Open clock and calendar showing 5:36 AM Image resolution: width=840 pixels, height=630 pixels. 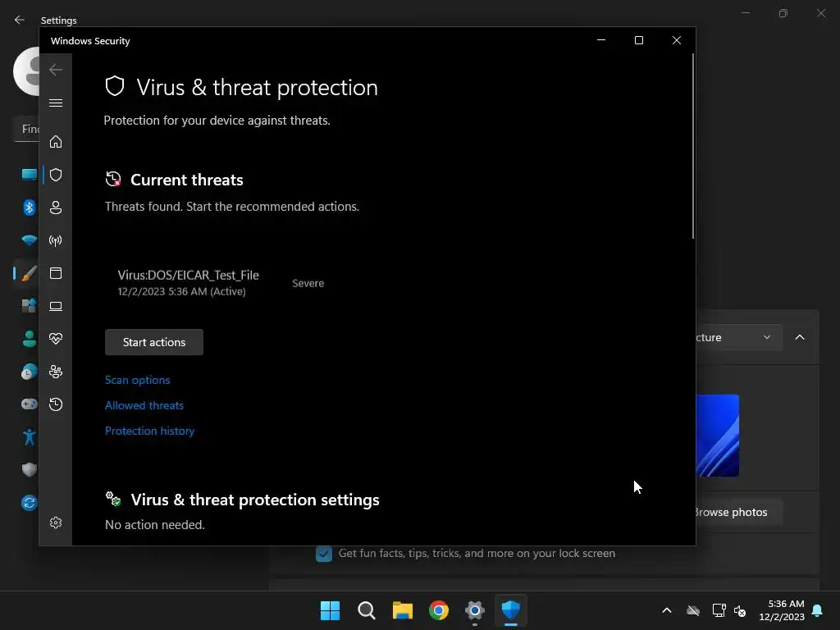point(782,610)
